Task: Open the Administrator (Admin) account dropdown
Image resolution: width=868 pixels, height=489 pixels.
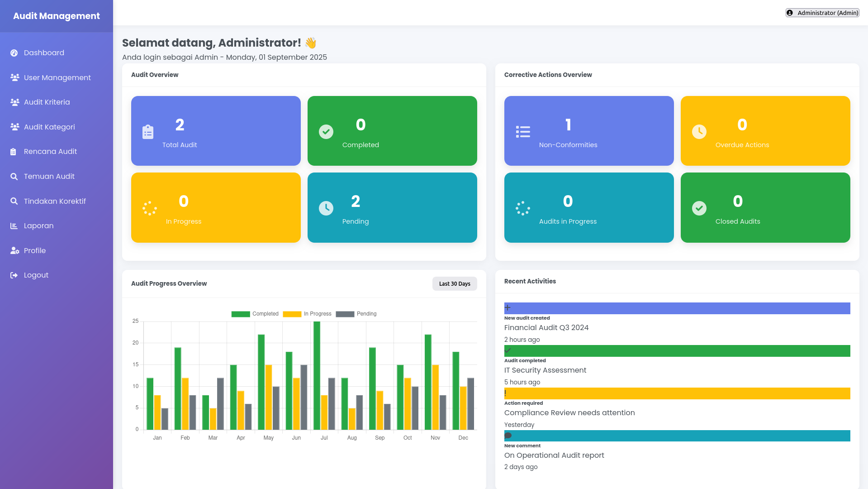Action: coord(822,13)
